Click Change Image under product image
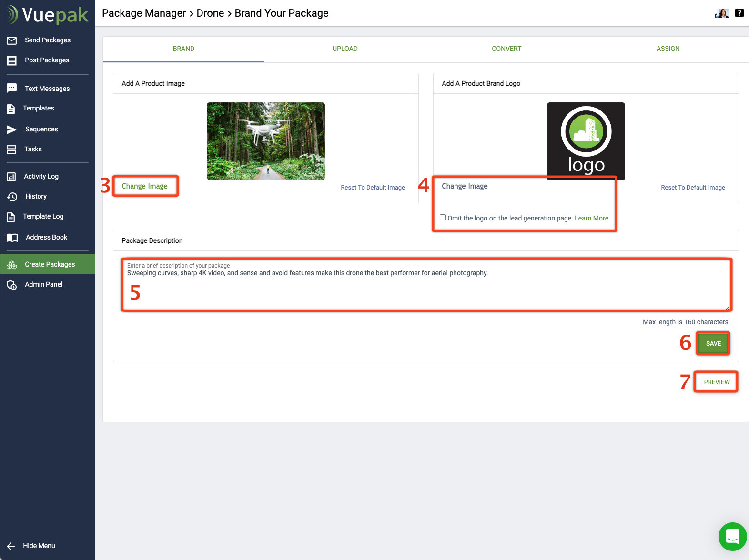The image size is (749, 560). tap(144, 186)
